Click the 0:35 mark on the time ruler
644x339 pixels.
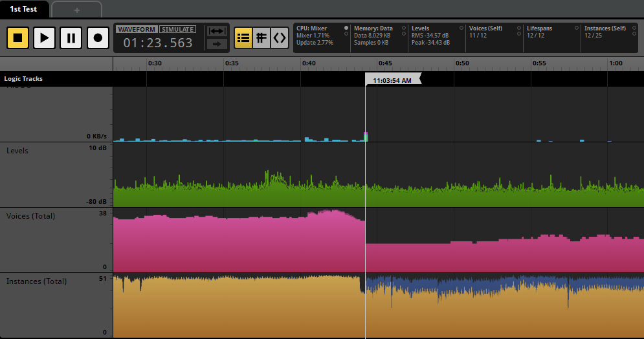pos(232,63)
